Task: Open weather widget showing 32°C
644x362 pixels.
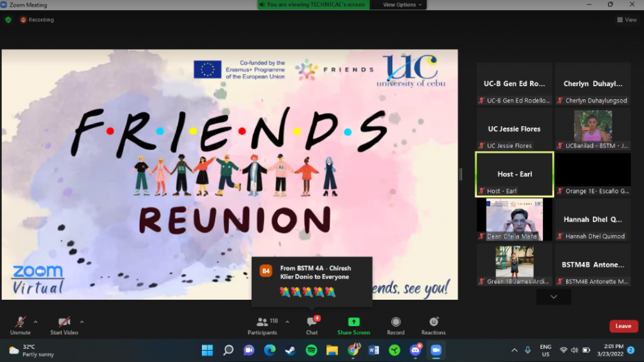Action: click(x=31, y=351)
